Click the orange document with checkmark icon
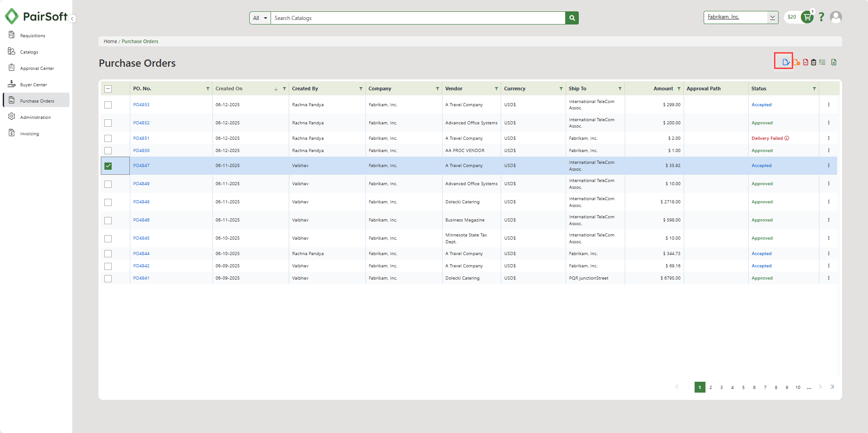Viewport: 868px width, 433px height. coord(796,62)
